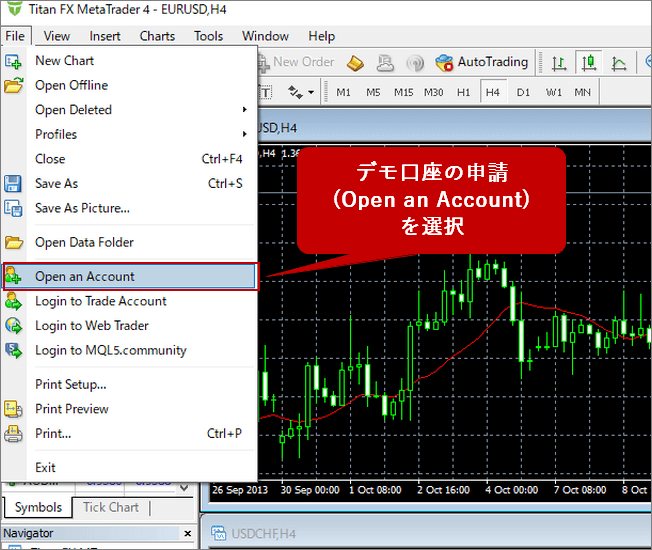The image size is (652, 550).
Task: Select the M15 timeframe
Action: coord(403,92)
